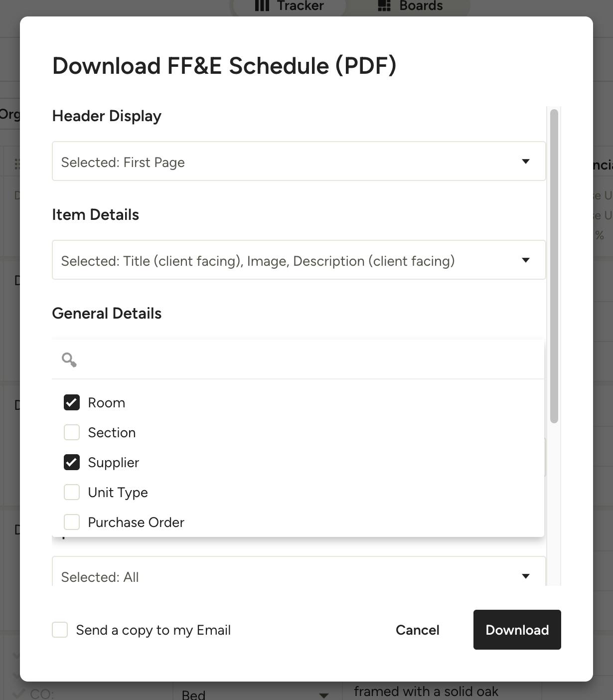This screenshot has width=613, height=700.
Task: Switch to the Tracker tab
Action: 290,6
